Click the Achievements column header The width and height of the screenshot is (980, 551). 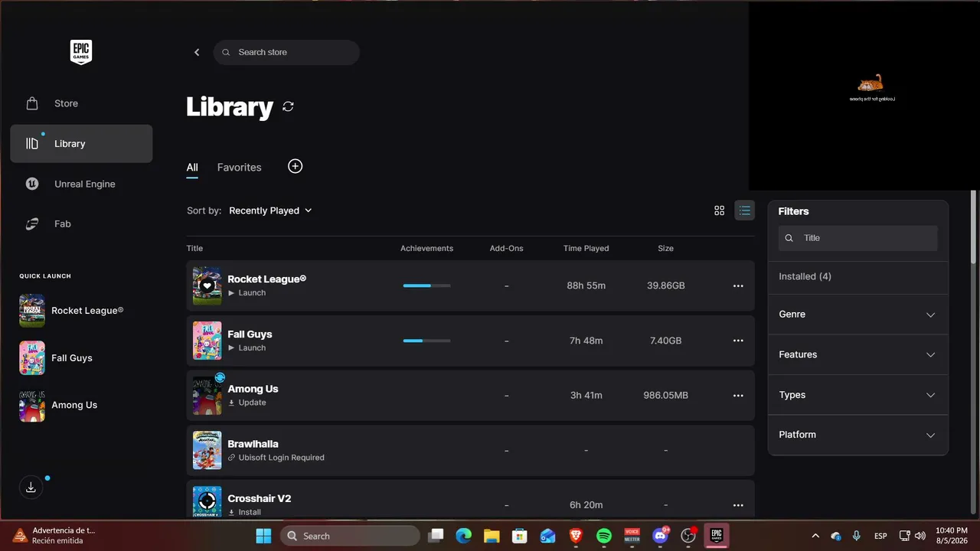coord(426,248)
